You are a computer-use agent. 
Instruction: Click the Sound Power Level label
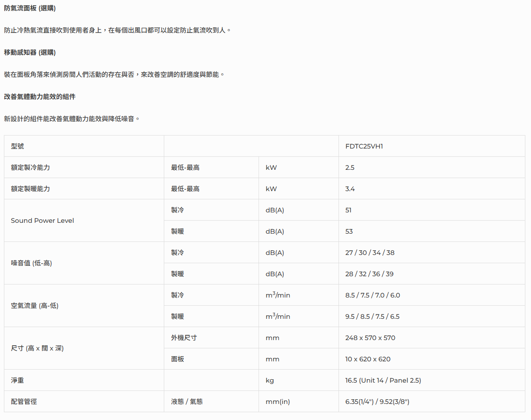coord(43,221)
